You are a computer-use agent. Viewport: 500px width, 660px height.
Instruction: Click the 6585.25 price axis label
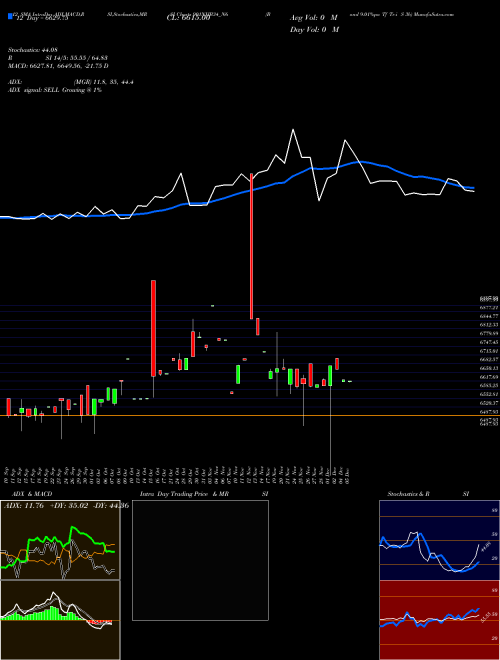[x=489, y=385]
